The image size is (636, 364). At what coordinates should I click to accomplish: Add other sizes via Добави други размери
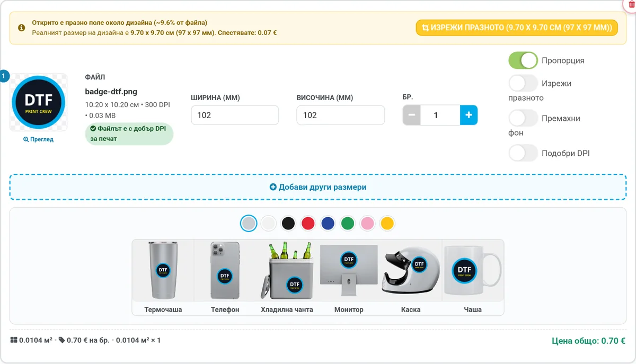[318, 187]
